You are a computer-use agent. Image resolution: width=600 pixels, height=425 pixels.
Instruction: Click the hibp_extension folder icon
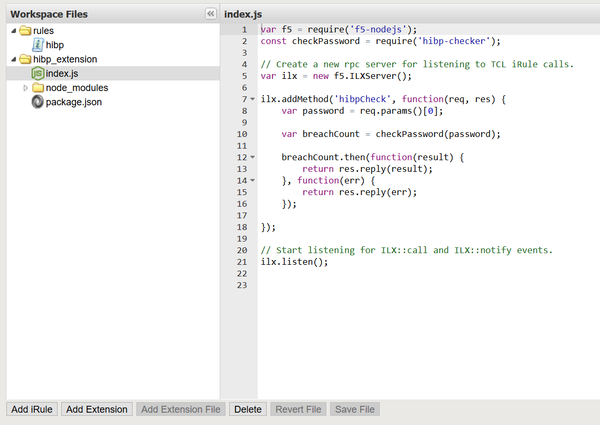[x=24, y=59]
